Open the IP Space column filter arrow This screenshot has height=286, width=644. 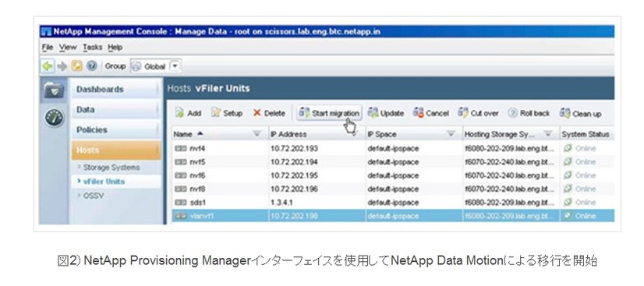coord(451,133)
